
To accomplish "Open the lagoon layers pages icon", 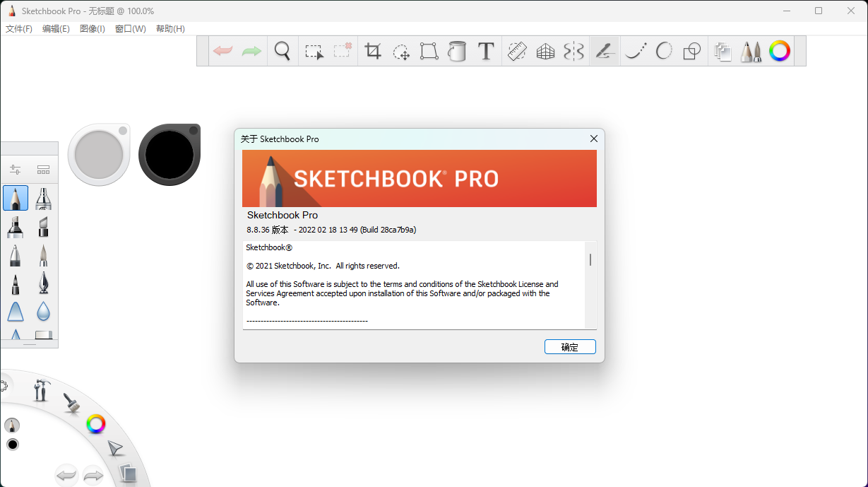I will pyautogui.click(x=128, y=473).
